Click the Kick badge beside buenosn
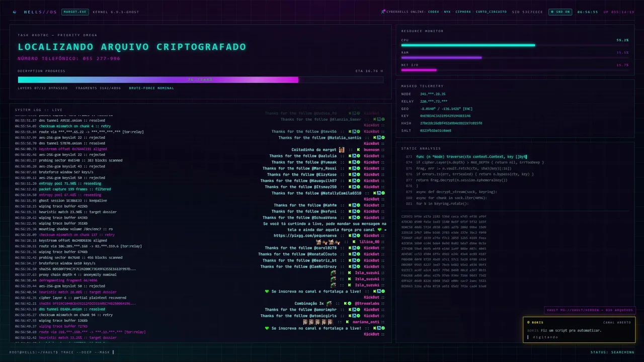The height and width of the screenshot is (362, 644). pyautogui.click(x=359, y=150)
